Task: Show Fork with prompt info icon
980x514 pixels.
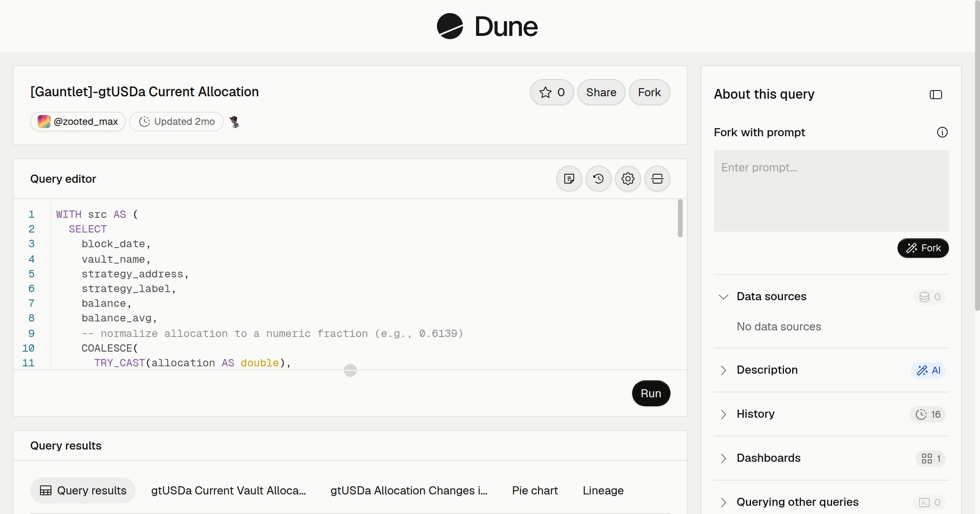Action: (942, 132)
